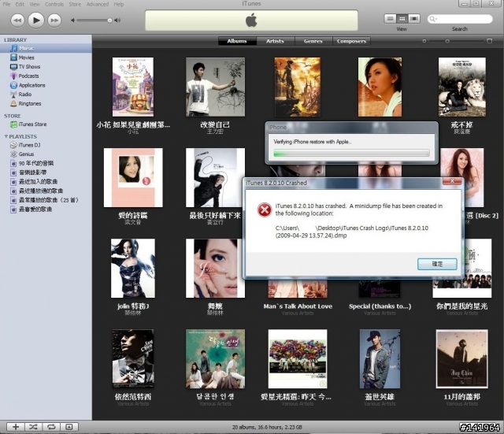Click the small artwork size icon

click(x=424, y=41)
